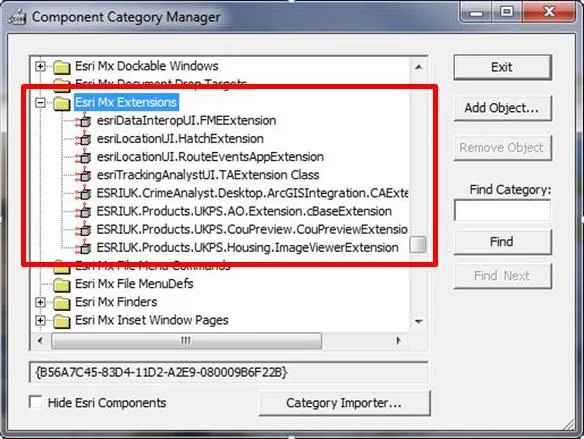
Task: Select ESRIUK.Products.UKPS.CouPreview entry
Action: (x=252, y=229)
